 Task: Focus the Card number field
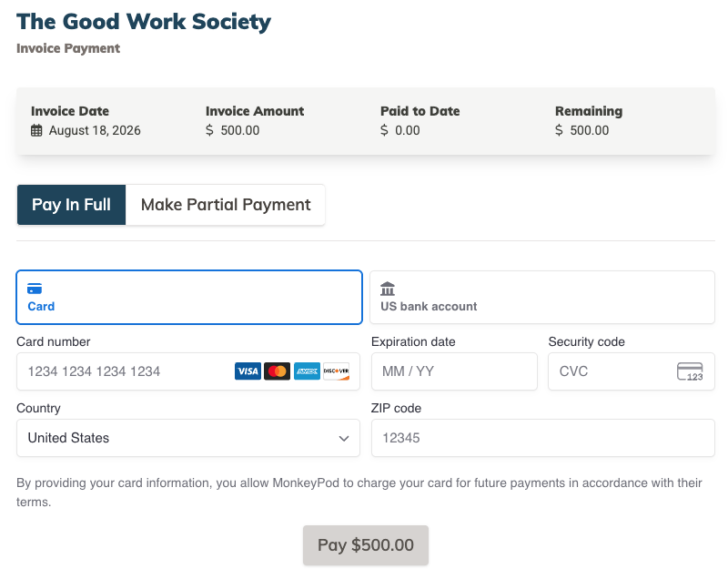[188, 371]
